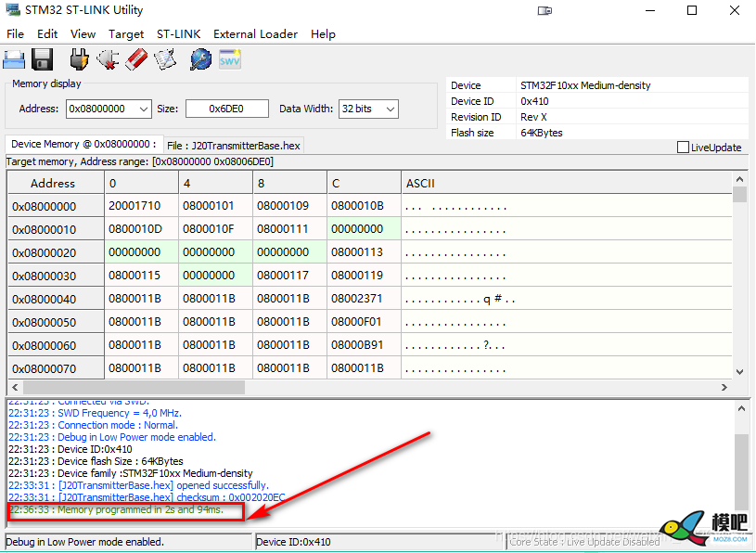Click the globe and wrench toolbar icon
756x553 pixels.
click(200, 59)
